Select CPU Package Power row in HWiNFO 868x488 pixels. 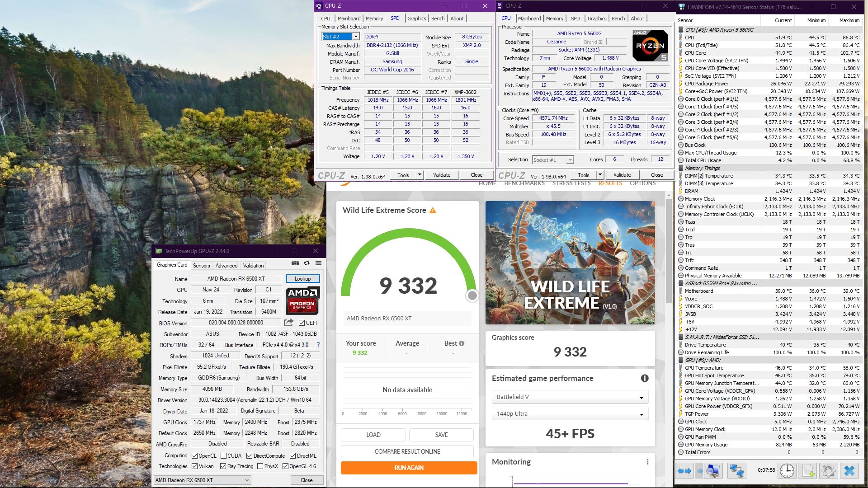[769, 84]
